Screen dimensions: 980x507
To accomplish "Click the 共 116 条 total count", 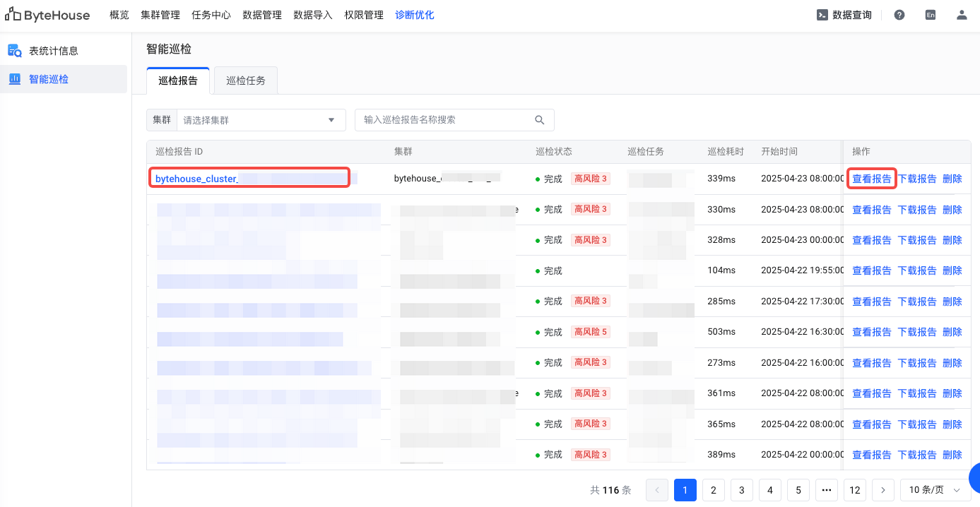I will coord(610,490).
